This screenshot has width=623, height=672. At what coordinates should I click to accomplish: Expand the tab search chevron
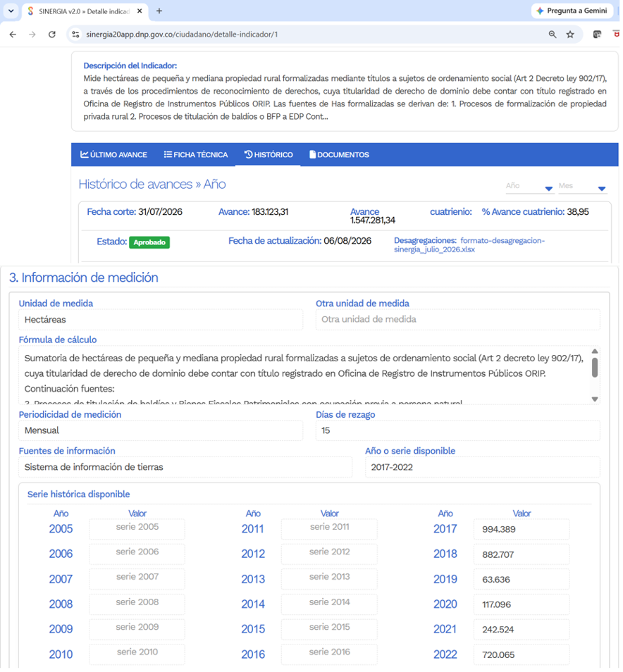pos(11,11)
